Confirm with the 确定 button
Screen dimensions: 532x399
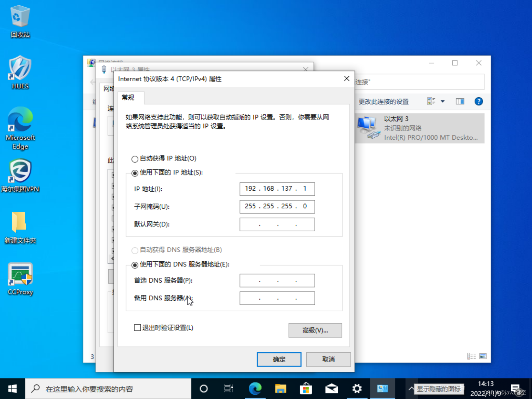tap(279, 359)
